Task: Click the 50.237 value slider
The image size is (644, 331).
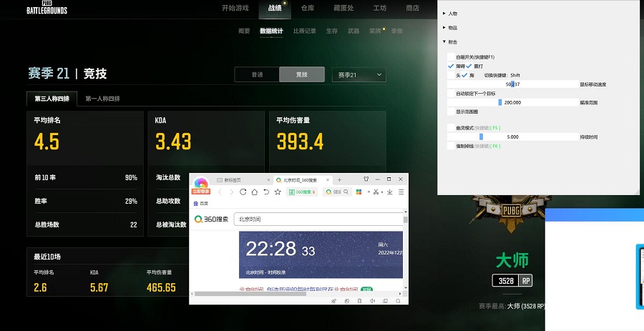Action: click(512, 84)
